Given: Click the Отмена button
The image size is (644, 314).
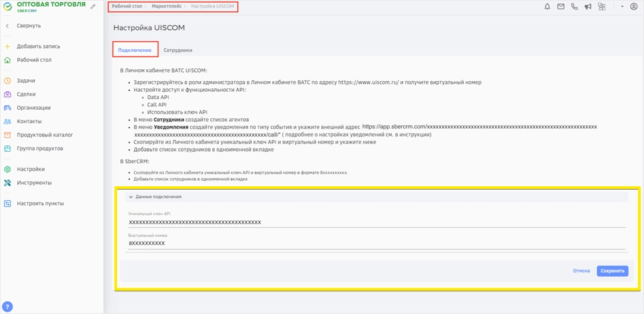Looking at the screenshot, I should coord(581,271).
